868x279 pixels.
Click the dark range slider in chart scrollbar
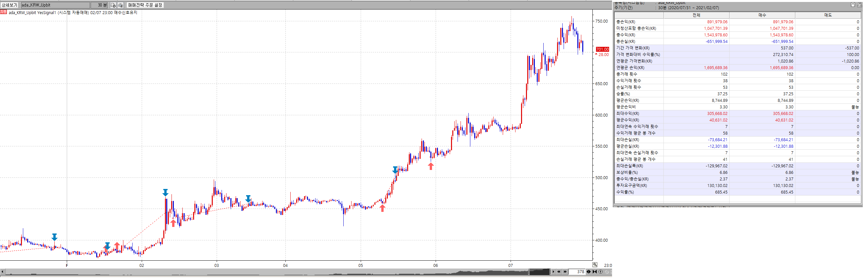tap(539, 272)
